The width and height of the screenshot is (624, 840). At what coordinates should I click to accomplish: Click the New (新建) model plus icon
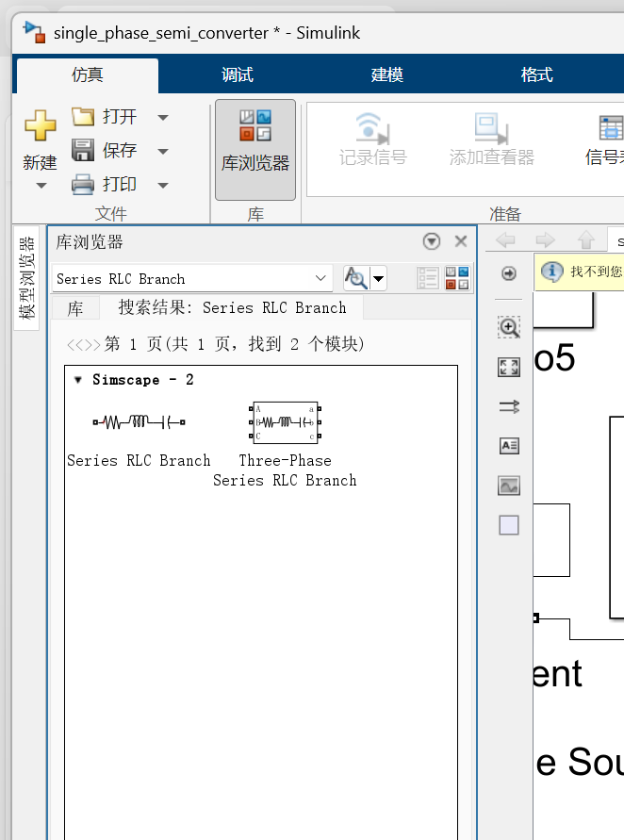40,125
